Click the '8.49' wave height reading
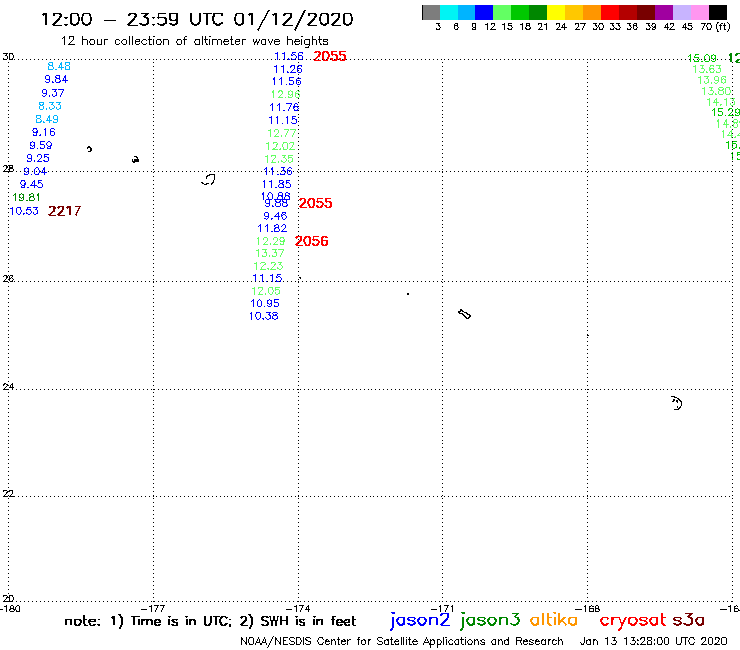 (x=47, y=119)
